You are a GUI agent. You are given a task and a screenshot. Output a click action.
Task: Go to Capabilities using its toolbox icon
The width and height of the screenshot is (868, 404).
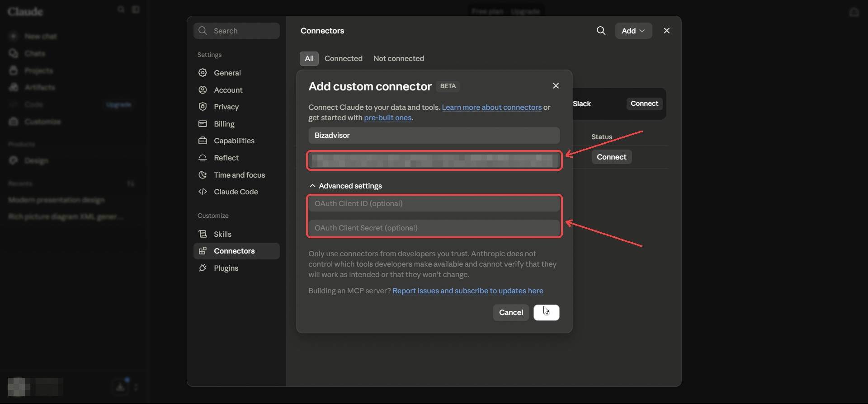point(203,141)
